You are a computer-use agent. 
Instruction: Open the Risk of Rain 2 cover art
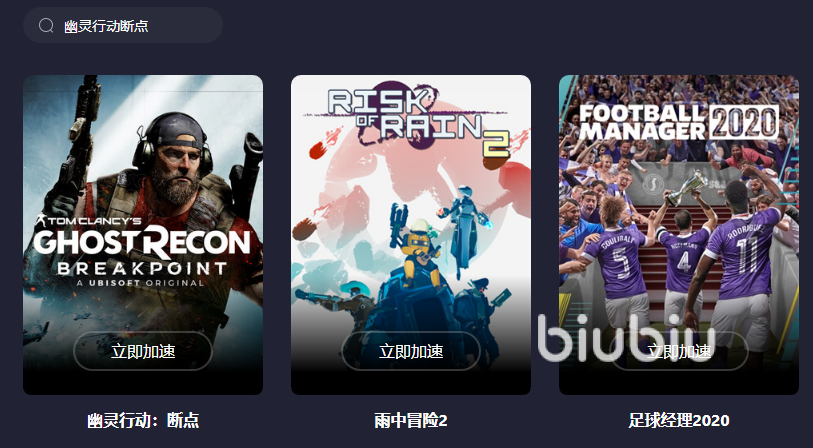pyautogui.click(x=411, y=235)
